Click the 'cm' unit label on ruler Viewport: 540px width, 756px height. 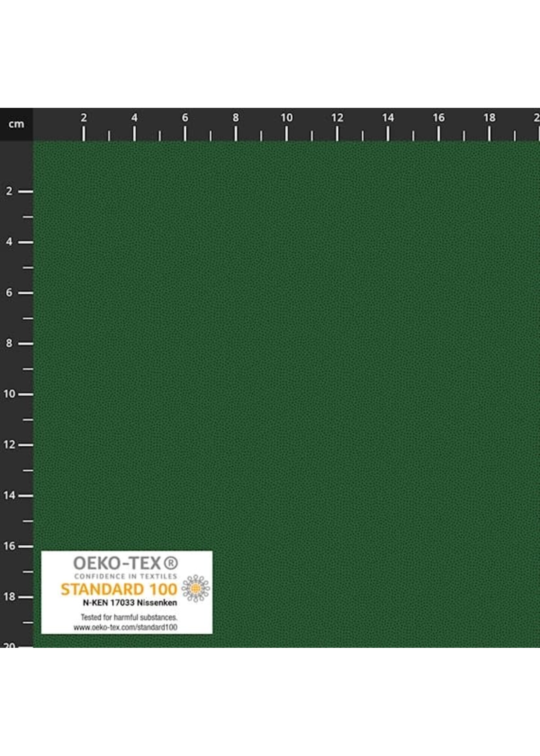point(17,124)
